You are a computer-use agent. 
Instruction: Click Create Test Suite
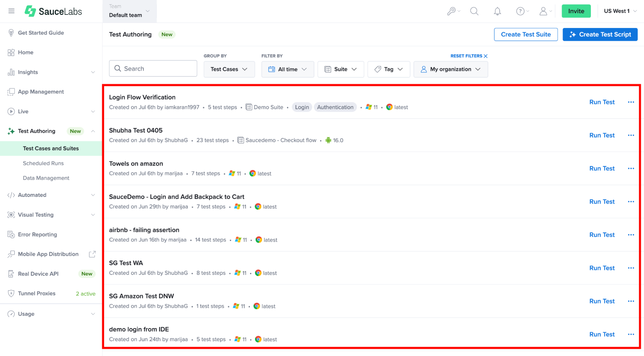click(526, 34)
